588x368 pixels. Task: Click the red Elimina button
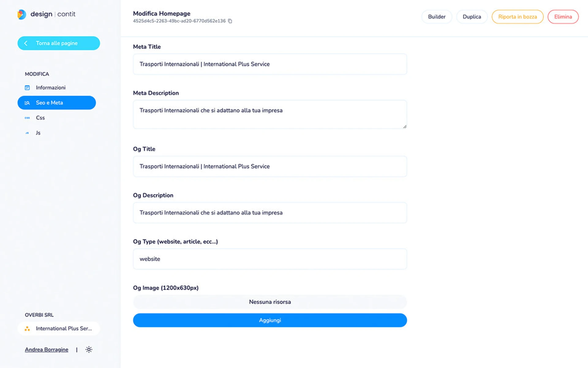563,17
